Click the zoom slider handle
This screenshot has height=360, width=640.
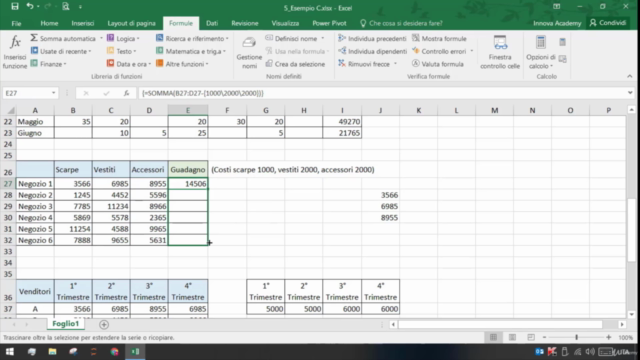pos(576,338)
